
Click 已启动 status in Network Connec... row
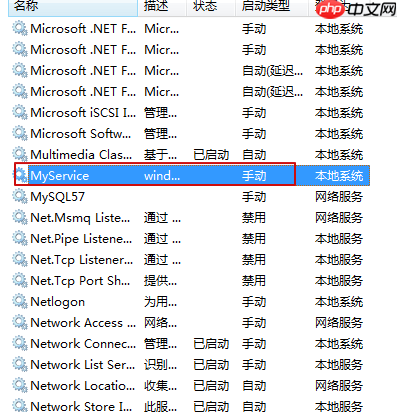tap(211, 344)
